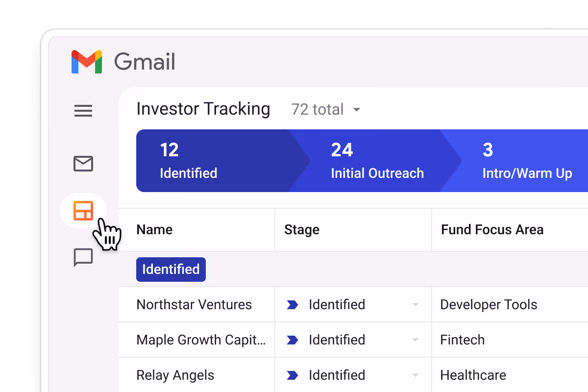Click the Investor Tracking title
588x392 pixels.
(x=203, y=109)
